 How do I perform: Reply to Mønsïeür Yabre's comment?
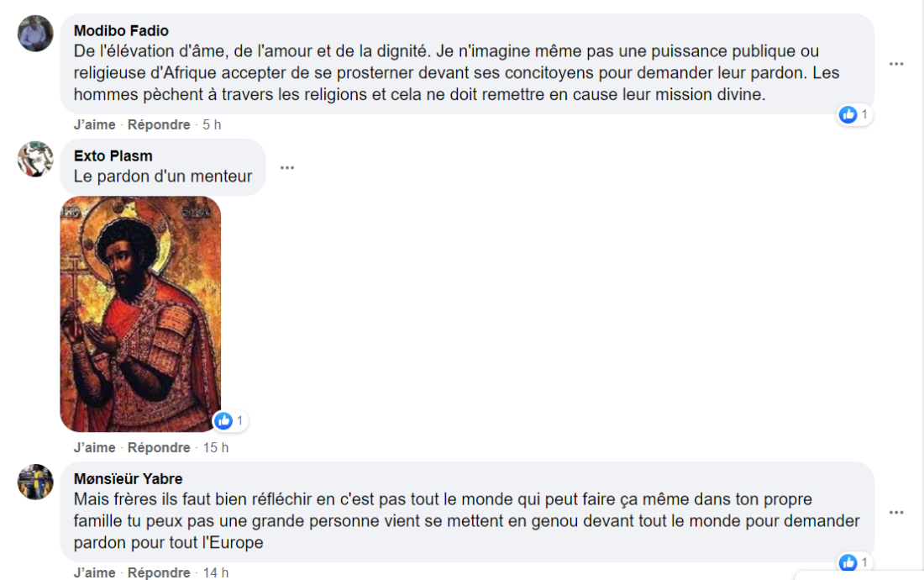[x=159, y=573]
